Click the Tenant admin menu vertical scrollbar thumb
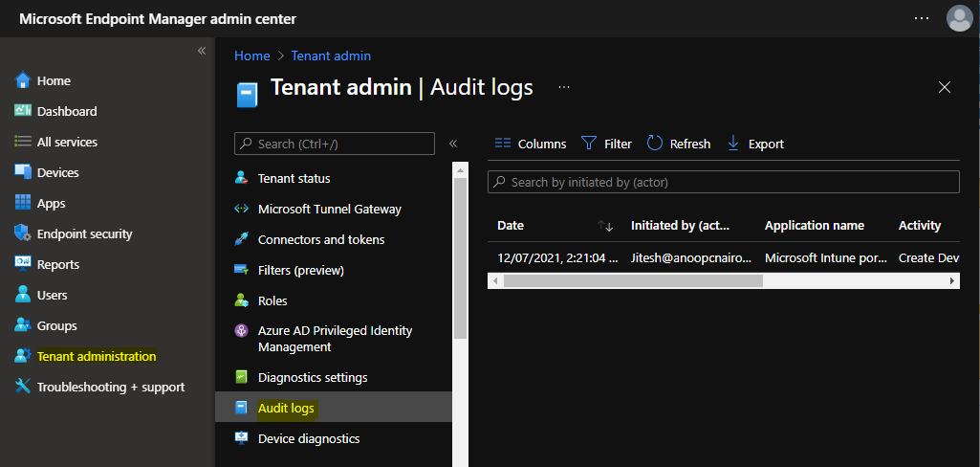 460,257
